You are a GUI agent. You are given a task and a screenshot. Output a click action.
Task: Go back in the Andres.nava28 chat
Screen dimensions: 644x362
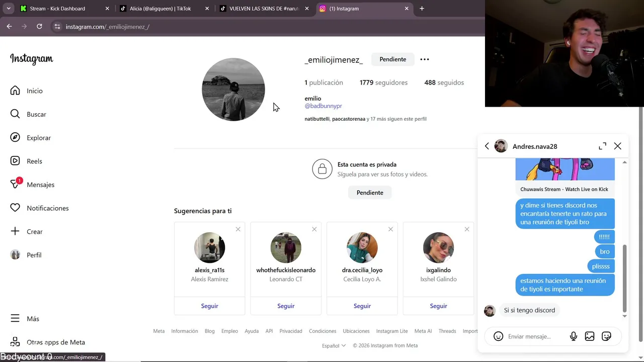click(487, 146)
